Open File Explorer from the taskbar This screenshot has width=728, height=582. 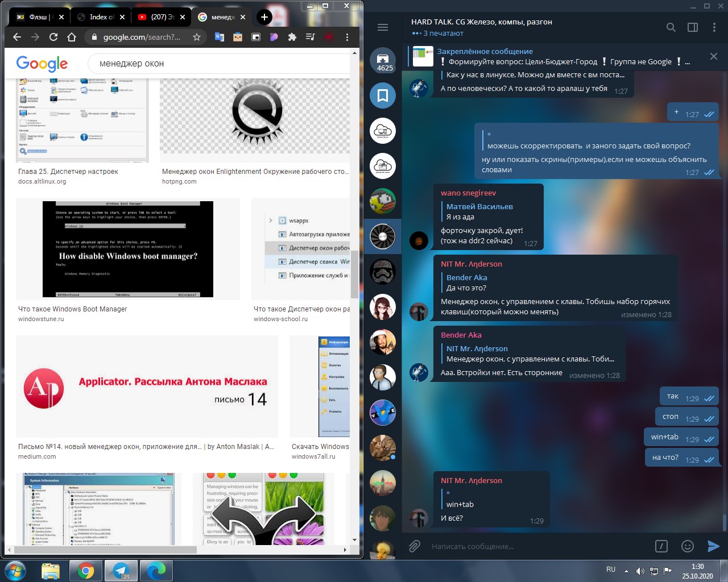coord(50,571)
